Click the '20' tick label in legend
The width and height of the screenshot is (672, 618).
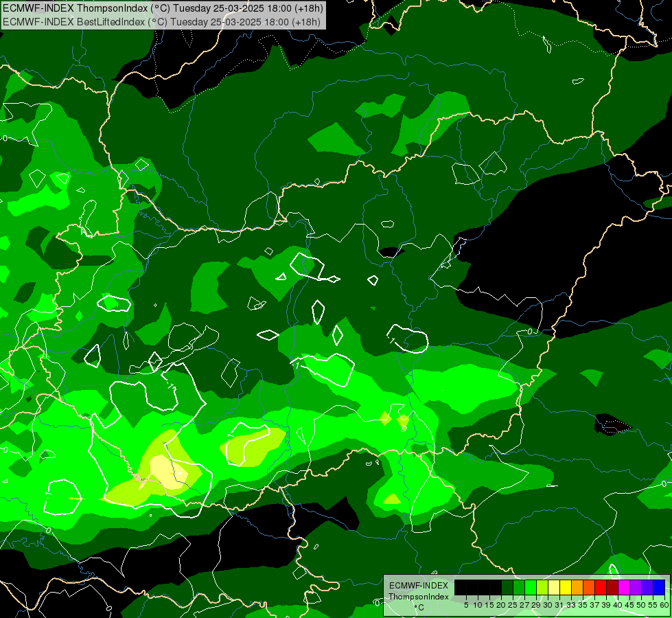tap(502, 605)
